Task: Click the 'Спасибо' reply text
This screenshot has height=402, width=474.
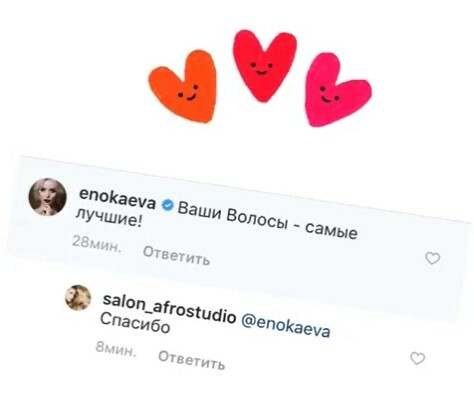Action: click(135, 323)
